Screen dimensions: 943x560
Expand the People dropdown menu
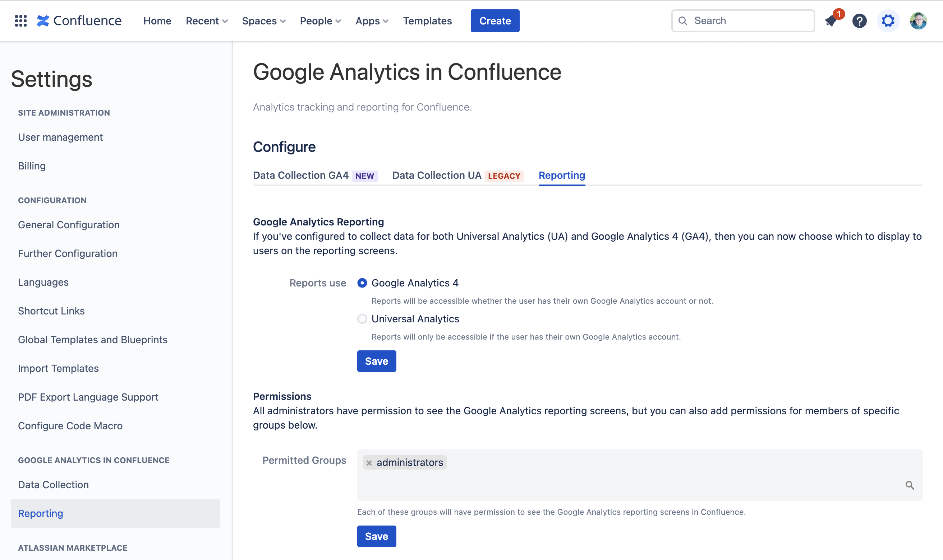[320, 21]
